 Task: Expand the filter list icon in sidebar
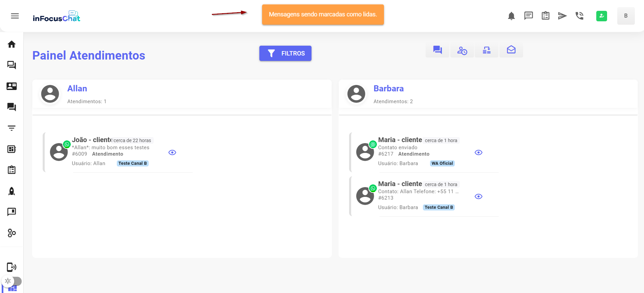[x=12, y=128]
